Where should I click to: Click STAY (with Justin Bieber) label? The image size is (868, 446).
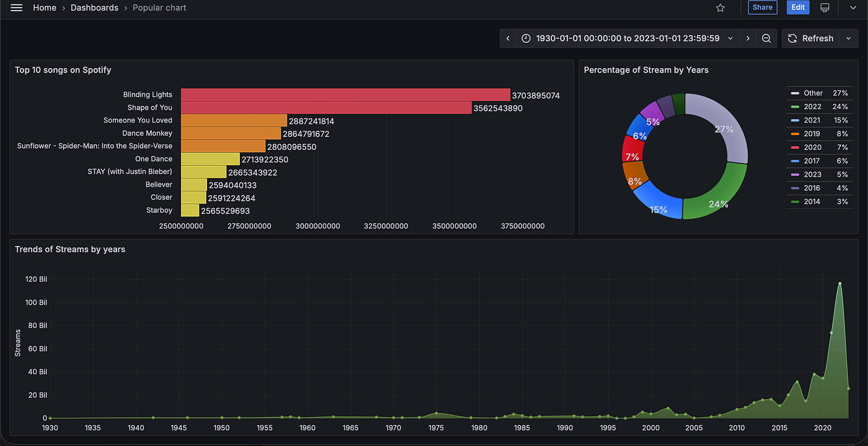(130, 172)
